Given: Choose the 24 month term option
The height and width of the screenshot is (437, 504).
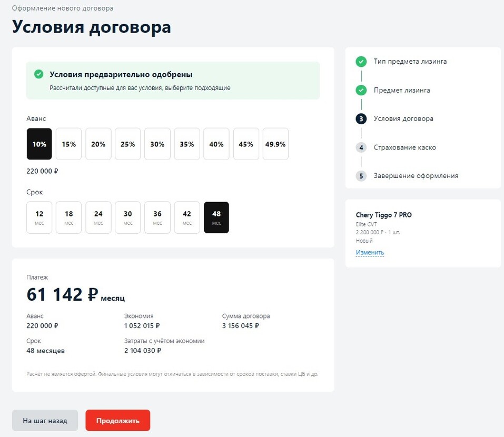Looking at the screenshot, I should (x=98, y=217).
